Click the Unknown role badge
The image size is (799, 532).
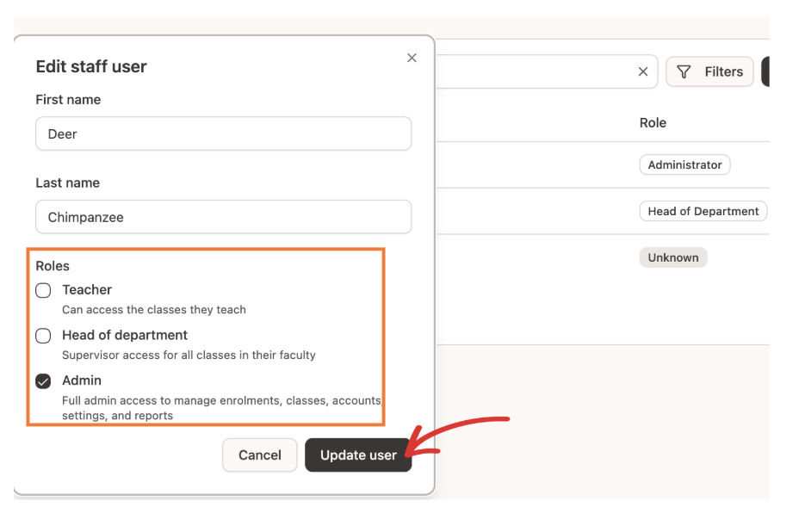672,258
